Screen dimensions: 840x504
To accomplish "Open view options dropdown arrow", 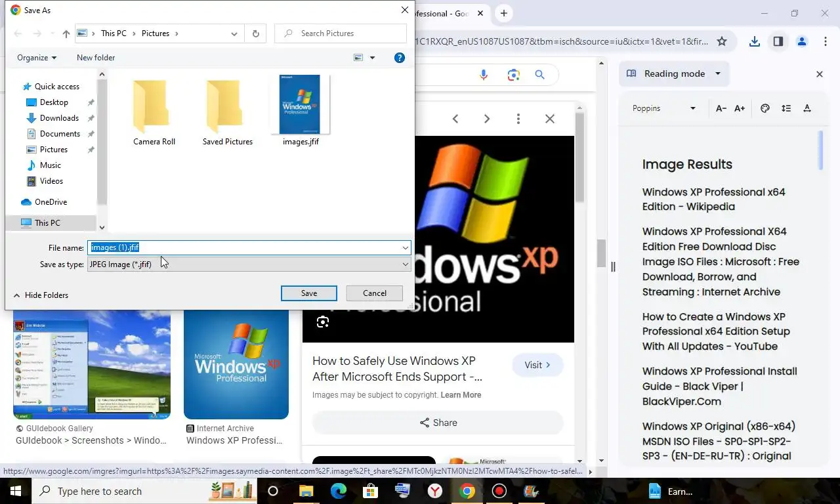I will (372, 58).
